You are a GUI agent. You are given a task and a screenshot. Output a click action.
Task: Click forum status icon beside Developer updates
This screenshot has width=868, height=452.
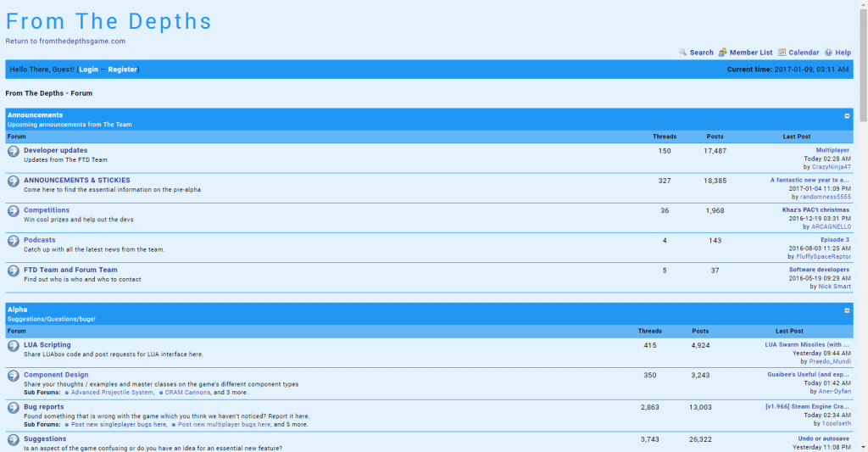[14, 151]
